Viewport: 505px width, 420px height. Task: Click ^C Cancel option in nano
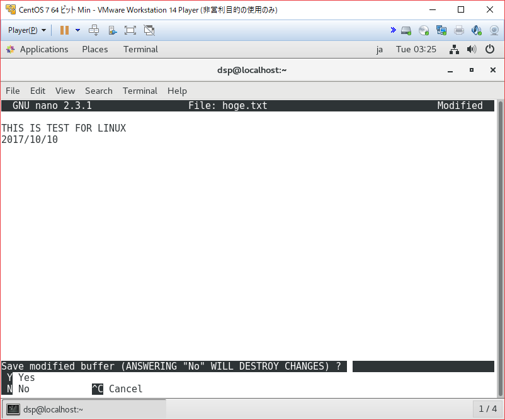point(117,389)
